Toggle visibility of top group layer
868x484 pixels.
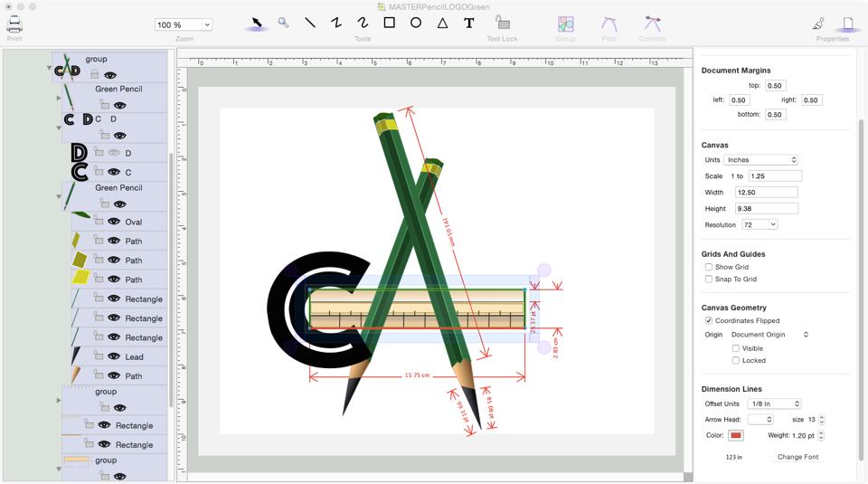click(x=110, y=75)
